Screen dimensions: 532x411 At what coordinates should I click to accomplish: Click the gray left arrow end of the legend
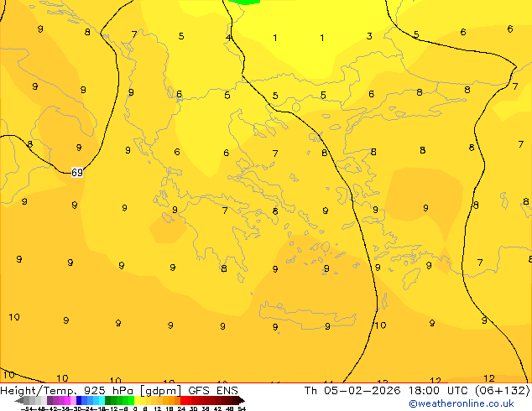tap(19, 401)
